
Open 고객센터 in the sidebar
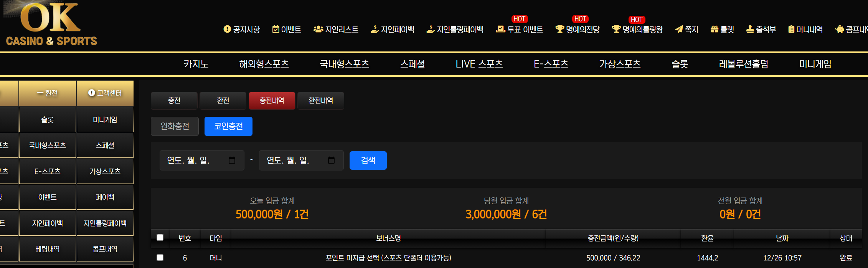[105, 93]
